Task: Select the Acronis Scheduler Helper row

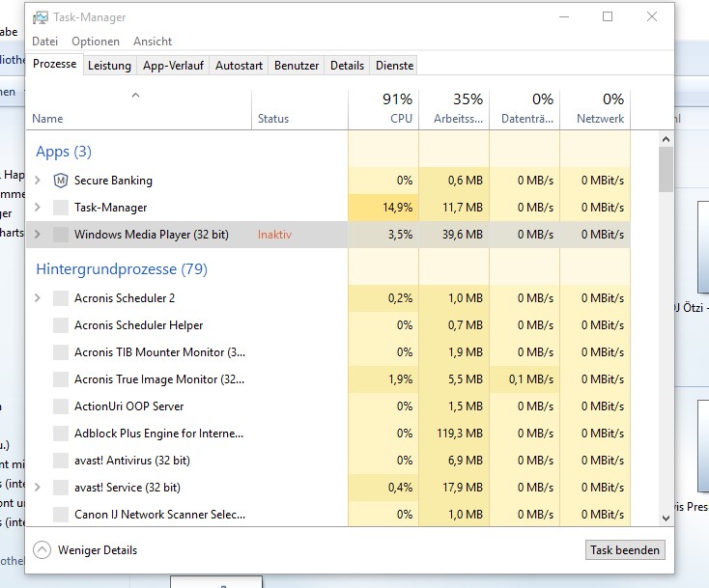Action: click(x=327, y=325)
